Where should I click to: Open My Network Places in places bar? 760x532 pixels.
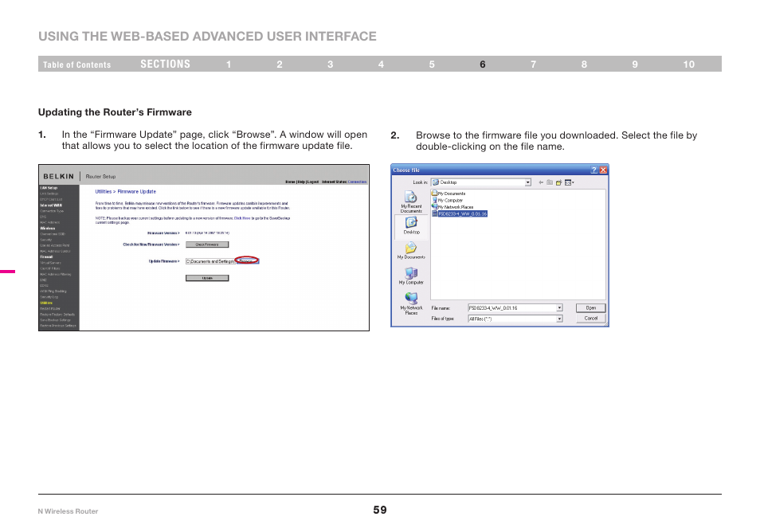click(x=411, y=303)
